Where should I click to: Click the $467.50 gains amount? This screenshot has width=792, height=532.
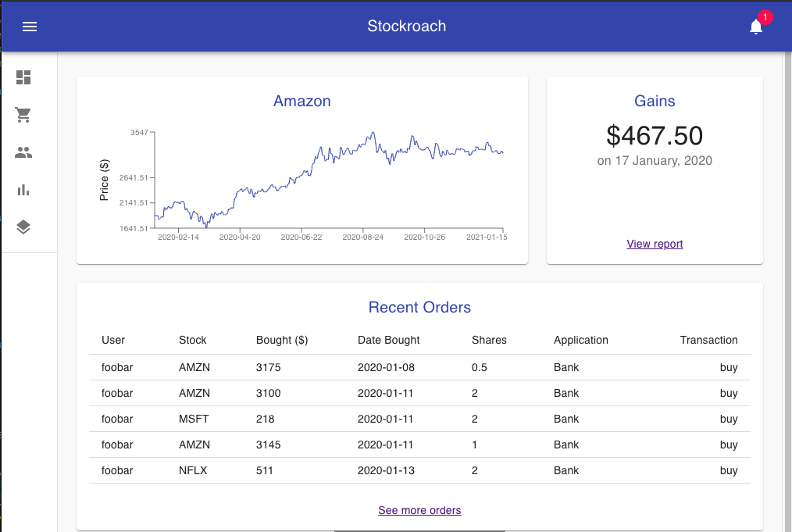click(655, 136)
